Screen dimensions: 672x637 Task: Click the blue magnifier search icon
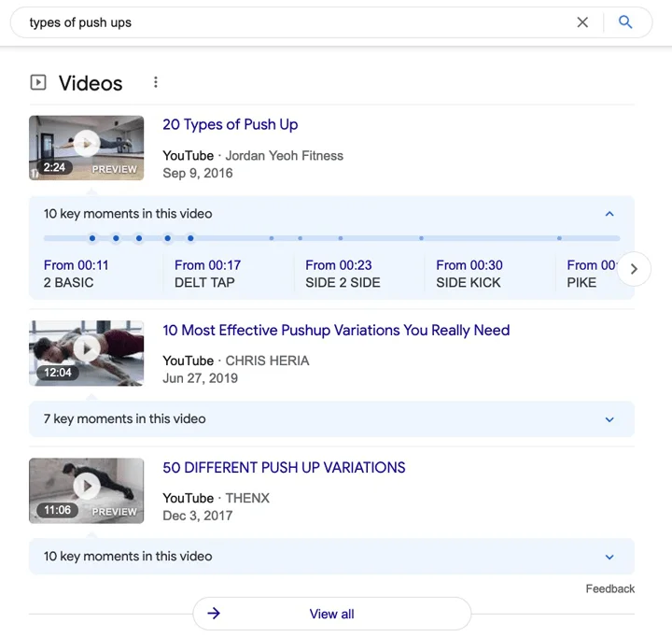[x=625, y=21]
